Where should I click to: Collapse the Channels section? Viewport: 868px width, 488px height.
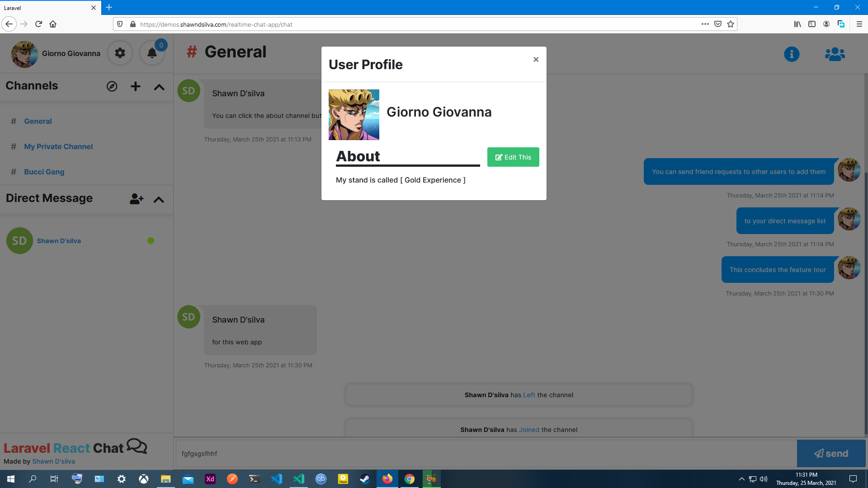[159, 87]
